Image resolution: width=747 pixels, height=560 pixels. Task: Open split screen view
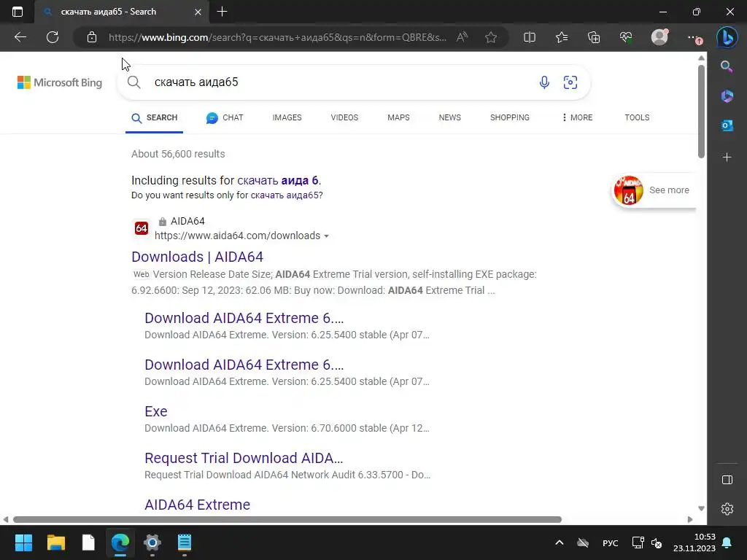coord(530,37)
